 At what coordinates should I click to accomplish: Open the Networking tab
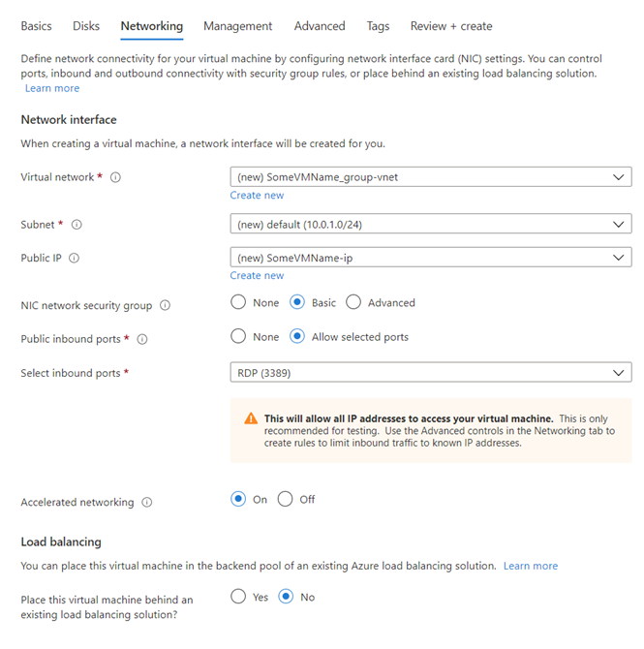[x=152, y=26]
